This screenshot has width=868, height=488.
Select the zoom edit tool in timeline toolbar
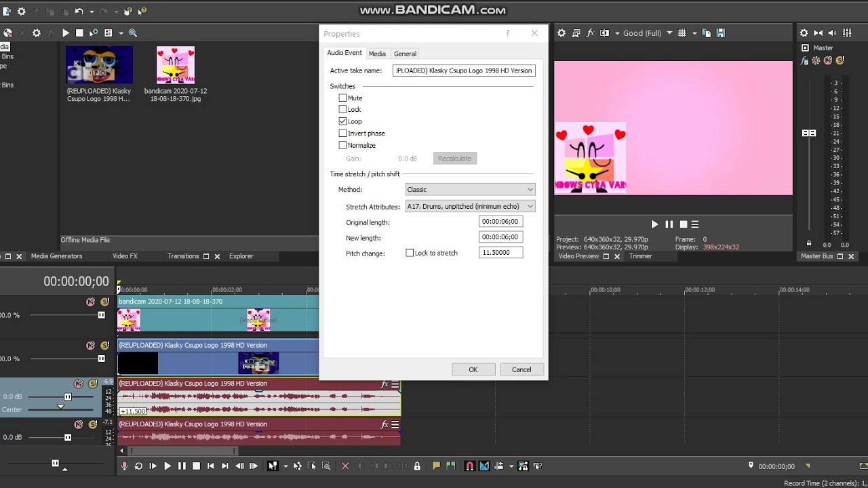[x=326, y=466]
